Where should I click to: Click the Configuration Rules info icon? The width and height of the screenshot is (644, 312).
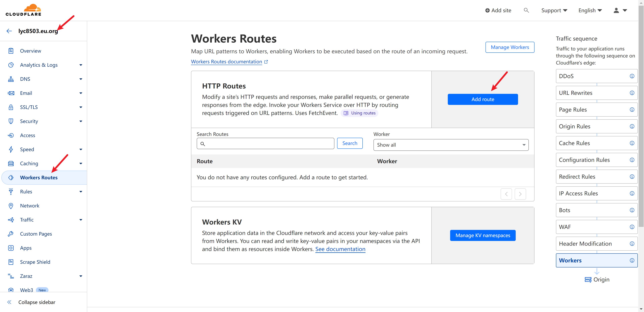[632, 160]
